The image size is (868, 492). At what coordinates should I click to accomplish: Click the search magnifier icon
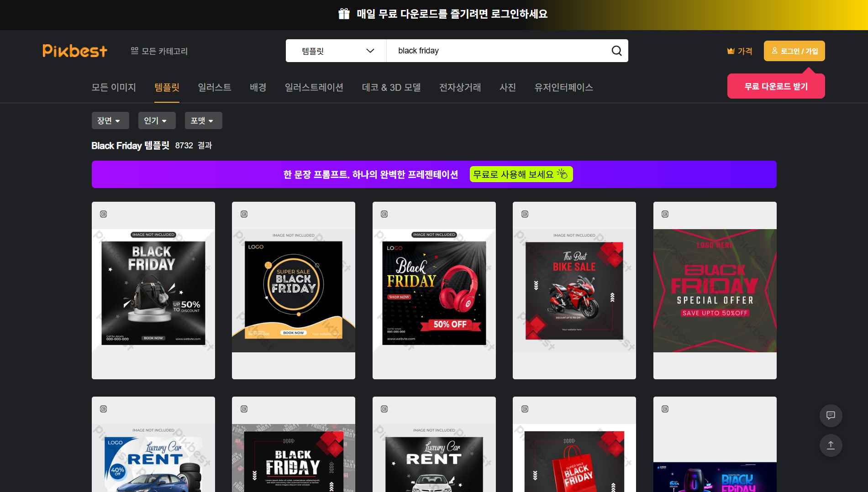point(616,51)
